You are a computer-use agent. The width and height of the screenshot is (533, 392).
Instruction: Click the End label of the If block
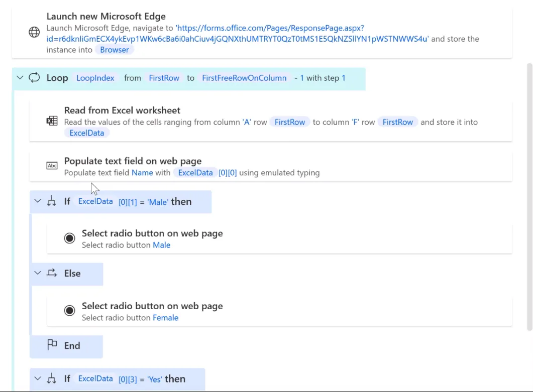tap(72, 346)
